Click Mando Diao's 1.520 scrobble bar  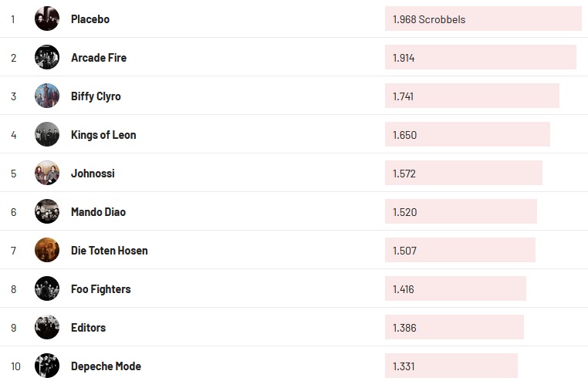[461, 211]
